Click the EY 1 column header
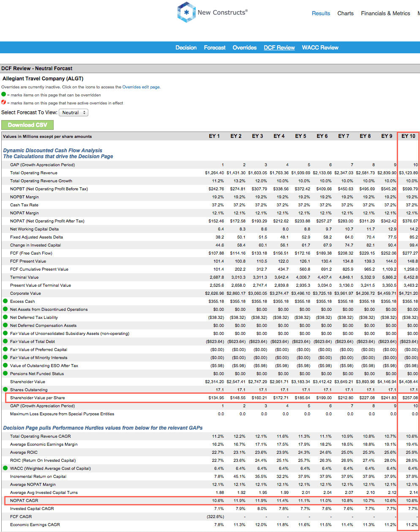This screenshot has width=420, height=532. click(x=215, y=136)
